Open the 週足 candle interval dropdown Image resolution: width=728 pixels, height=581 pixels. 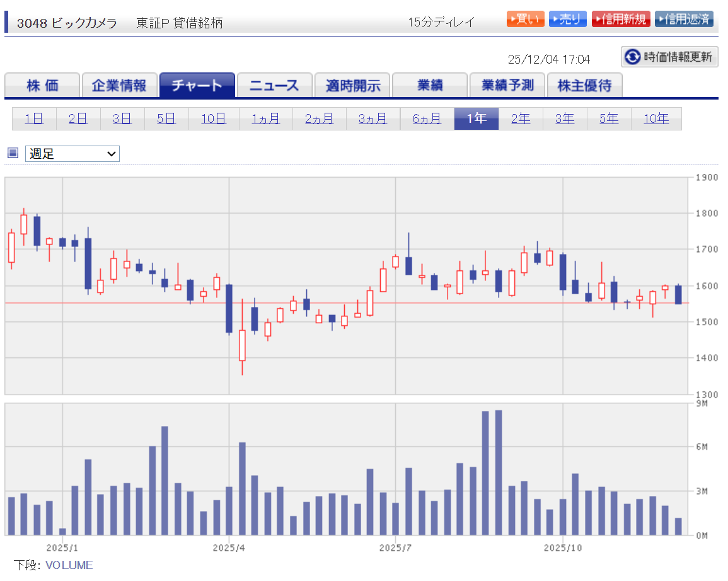(x=72, y=153)
